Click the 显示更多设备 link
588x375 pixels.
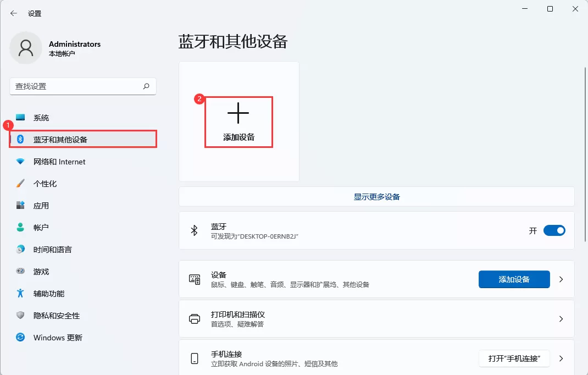[376, 196]
